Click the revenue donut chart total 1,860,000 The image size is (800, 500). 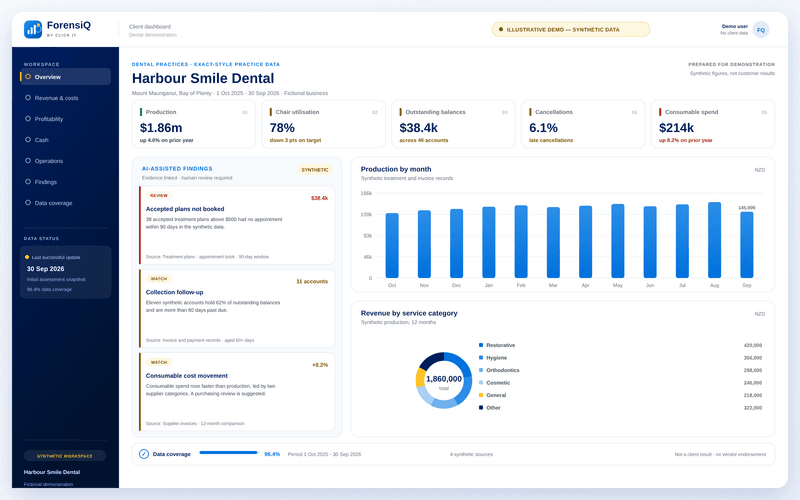pyautogui.click(x=444, y=380)
